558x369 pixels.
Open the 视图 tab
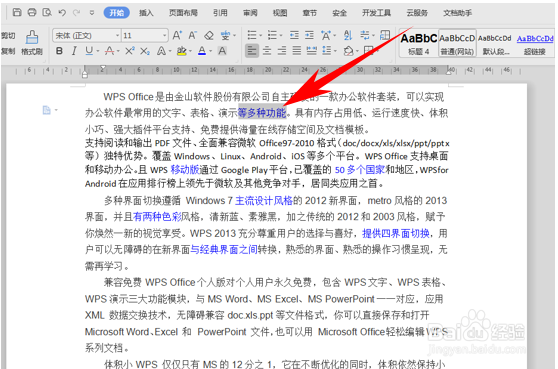pos(280,13)
